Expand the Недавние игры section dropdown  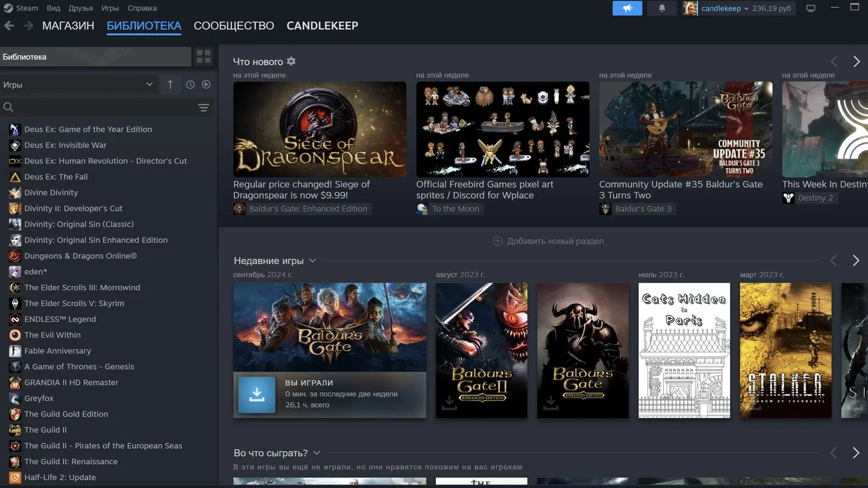(x=312, y=261)
